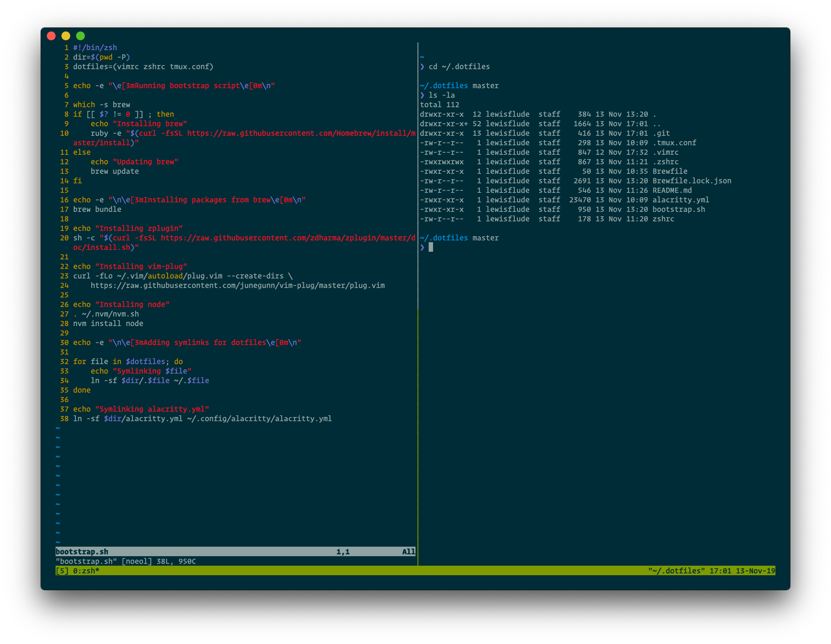
Task: Zoom the window using the green traffic light
Action: point(81,36)
